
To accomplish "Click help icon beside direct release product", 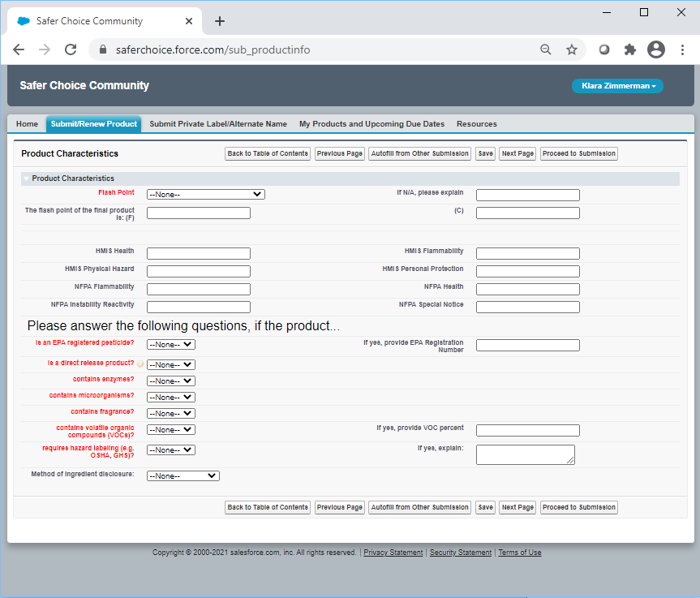I will (x=140, y=364).
